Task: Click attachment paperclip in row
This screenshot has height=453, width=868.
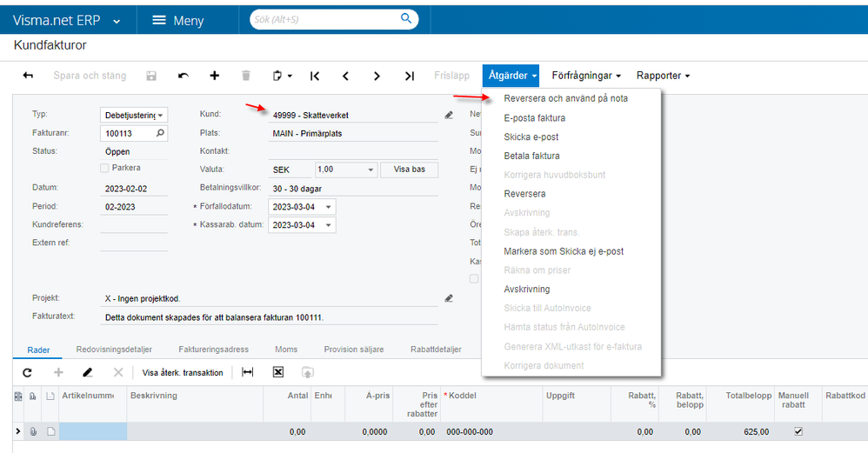Action: tap(33, 431)
